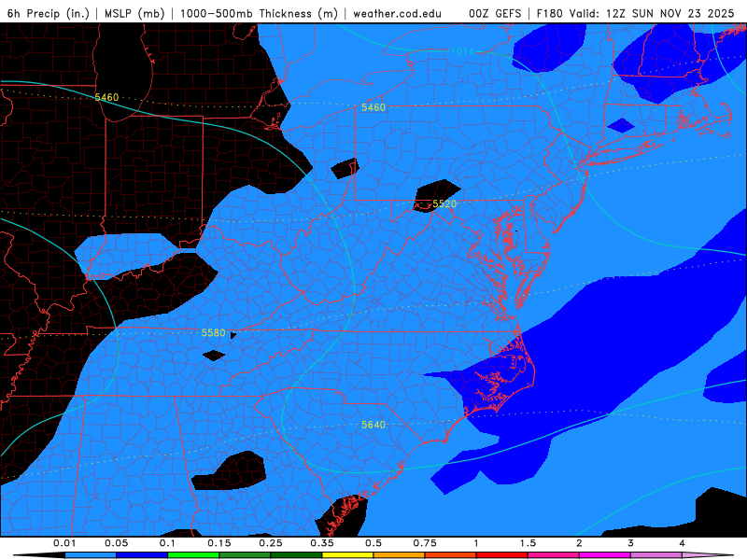Click the legend value 3
The height and width of the screenshot is (560, 747).
630,543
